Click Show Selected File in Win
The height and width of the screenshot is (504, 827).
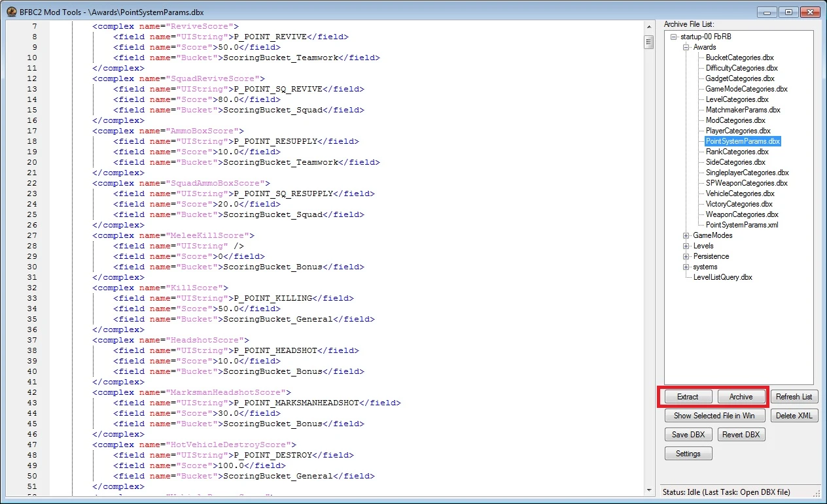click(x=714, y=415)
